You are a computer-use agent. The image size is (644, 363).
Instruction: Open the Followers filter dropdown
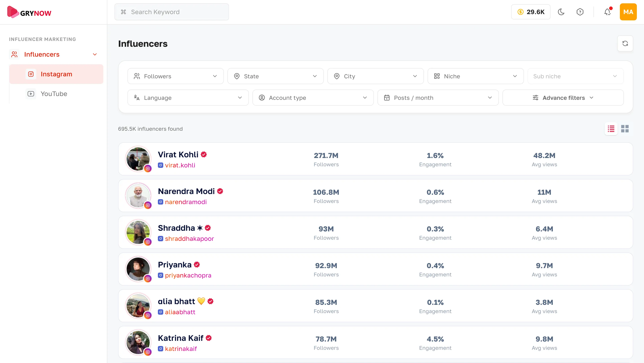coord(176,76)
